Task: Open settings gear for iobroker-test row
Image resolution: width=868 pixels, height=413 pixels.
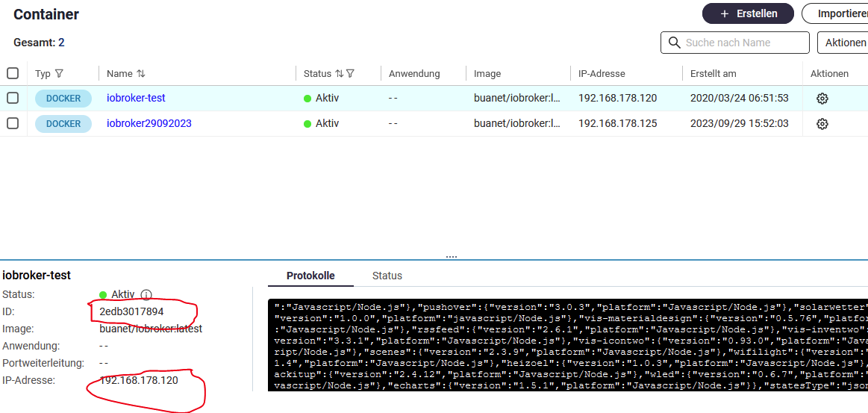Action: tap(822, 99)
